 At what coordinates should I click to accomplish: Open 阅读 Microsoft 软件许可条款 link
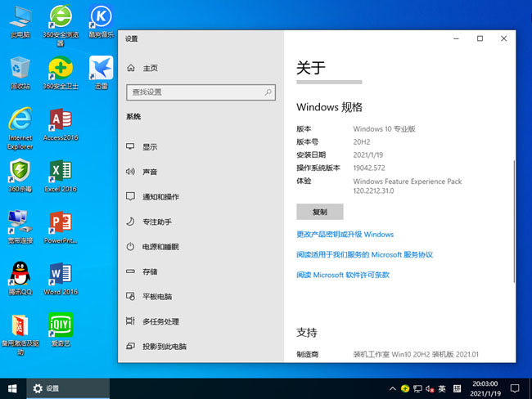(x=343, y=275)
